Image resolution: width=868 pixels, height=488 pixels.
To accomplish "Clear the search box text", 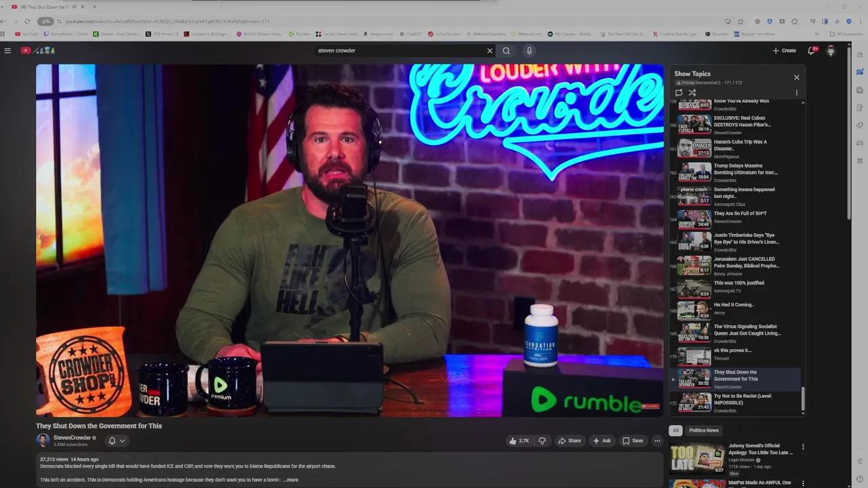I will click(490, 51).
